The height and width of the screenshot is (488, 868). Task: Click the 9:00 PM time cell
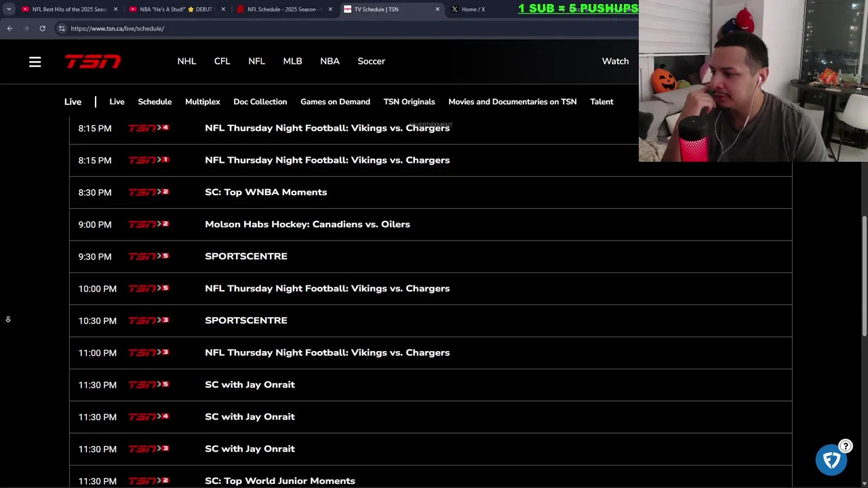tap(95, 224)
